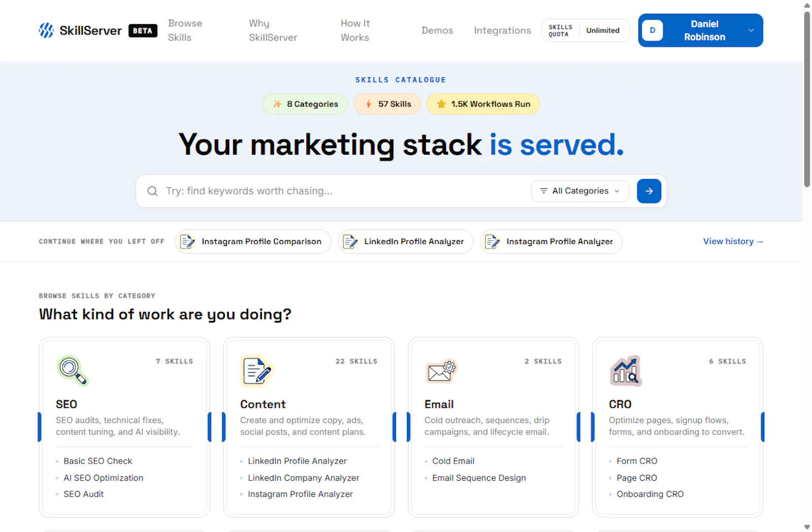Open Form CRO skill

[x=637, y=461]
